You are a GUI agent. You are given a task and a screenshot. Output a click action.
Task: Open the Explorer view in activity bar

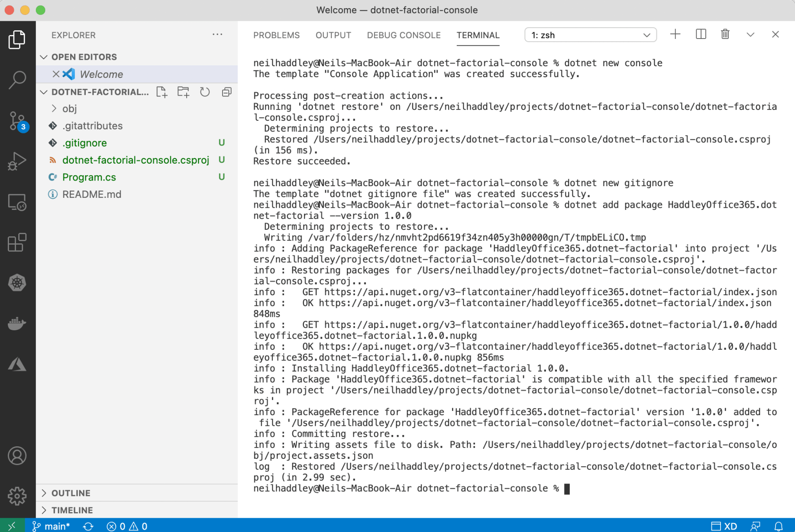(x=17, y=40)
